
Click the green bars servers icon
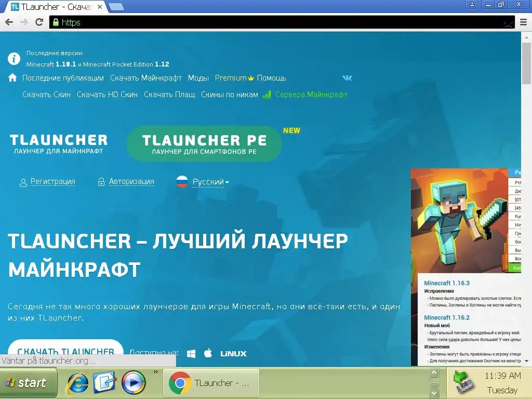(x=267, y=94)
